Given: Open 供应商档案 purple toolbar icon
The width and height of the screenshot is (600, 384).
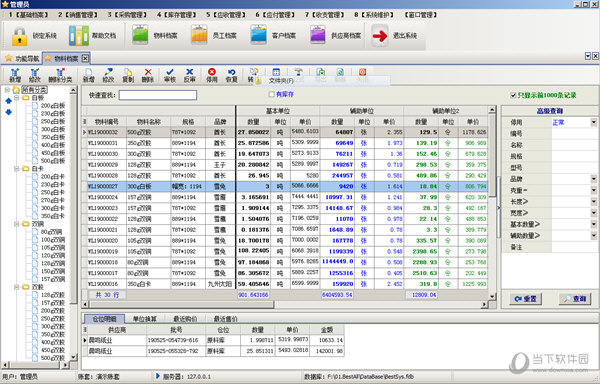Looking at the screenshot, I should [318, 35].
